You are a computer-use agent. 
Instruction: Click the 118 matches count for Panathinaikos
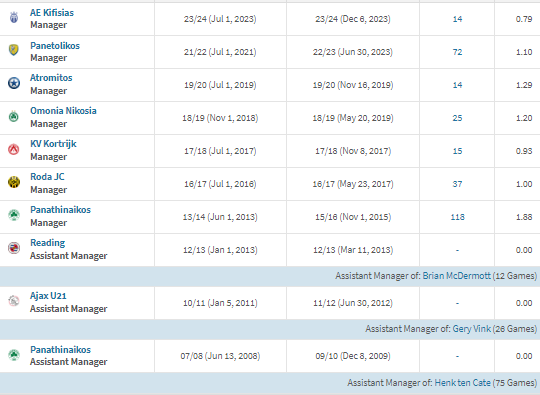(457, 217)
